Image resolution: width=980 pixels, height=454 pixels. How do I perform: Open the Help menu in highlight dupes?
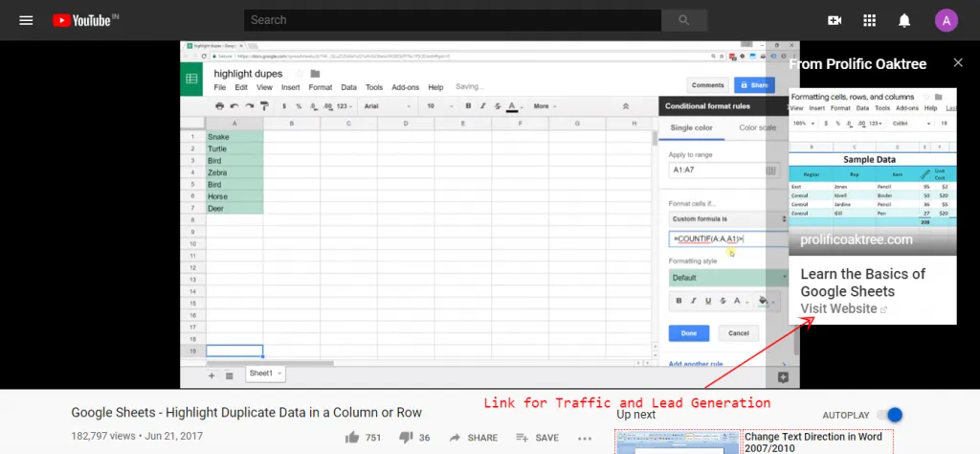point(435,87)
